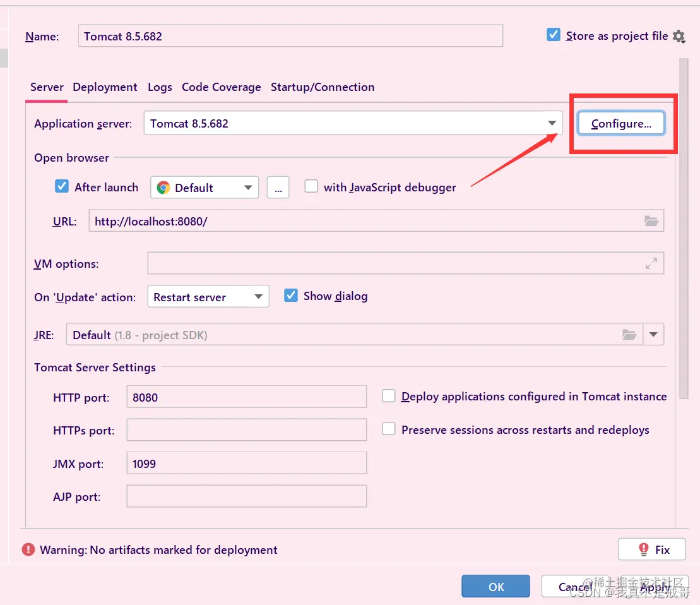
Task: Open the Startup/Connection tab
Action: point(323,87)
